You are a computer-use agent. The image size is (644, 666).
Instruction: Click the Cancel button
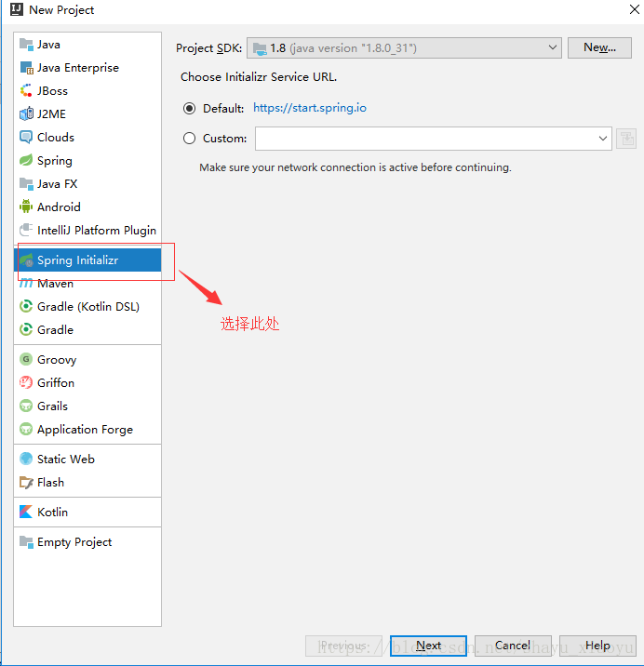click(513, 646)
